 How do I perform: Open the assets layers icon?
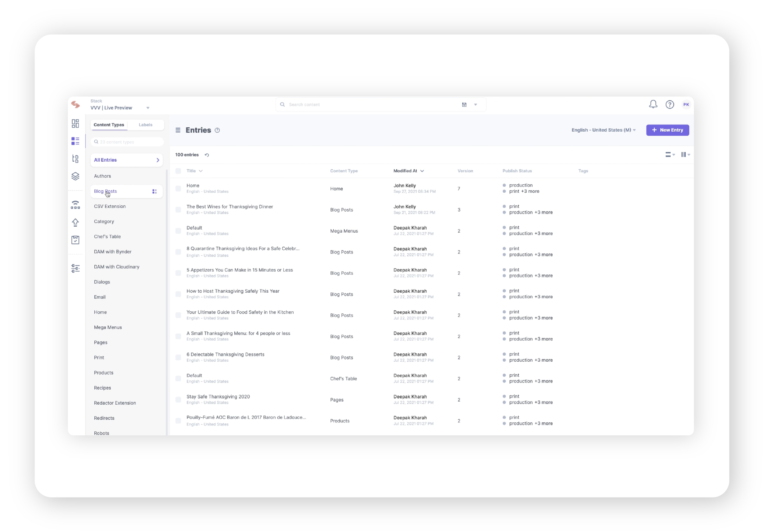point(75,176)
